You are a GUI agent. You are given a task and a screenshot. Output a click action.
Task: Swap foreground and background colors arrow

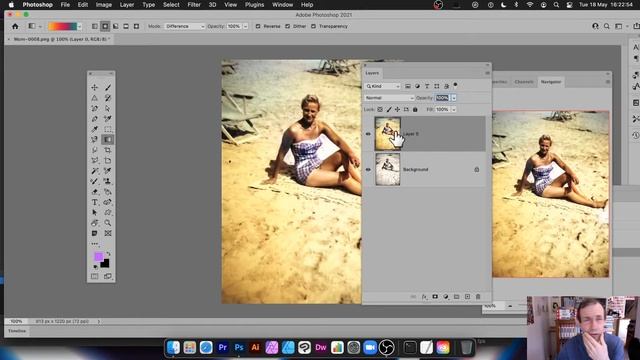click(108, 254)
